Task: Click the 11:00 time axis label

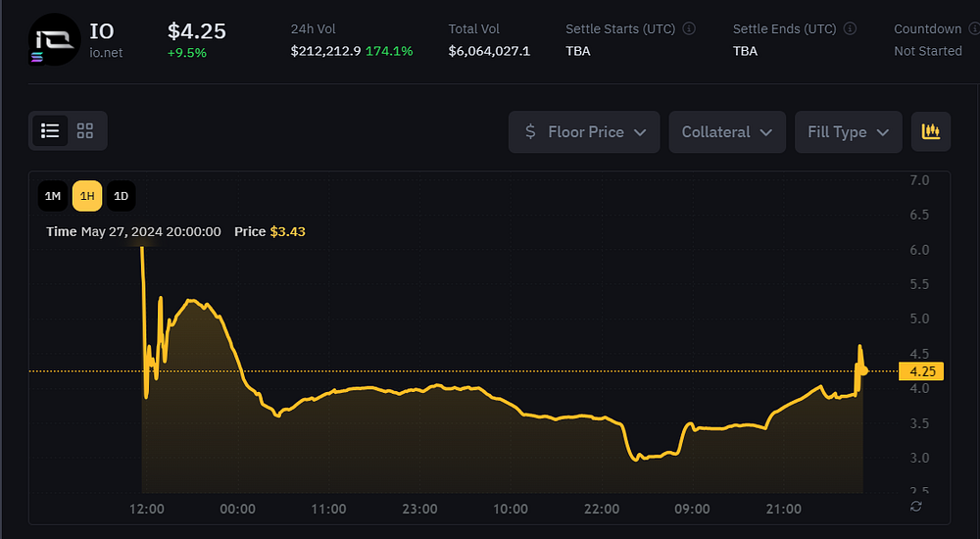Action: (x=328, y=509)
